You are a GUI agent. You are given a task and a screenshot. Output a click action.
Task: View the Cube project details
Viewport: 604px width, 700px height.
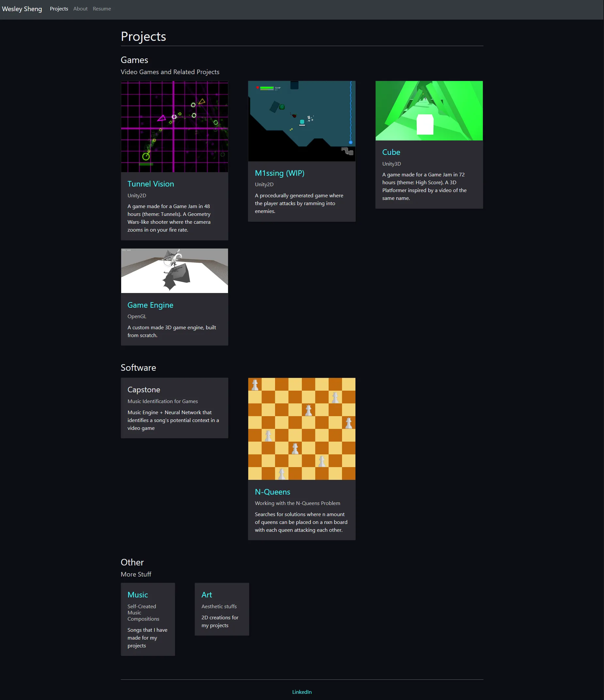[x=391, y=152]
